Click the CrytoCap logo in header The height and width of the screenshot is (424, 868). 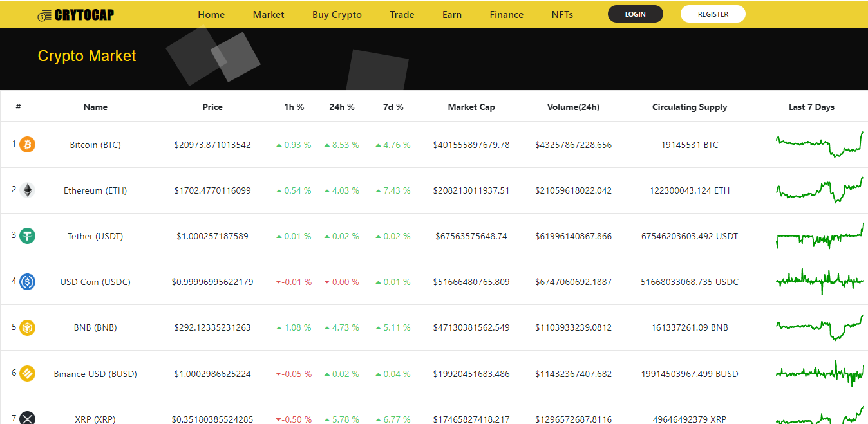point(76,15)
